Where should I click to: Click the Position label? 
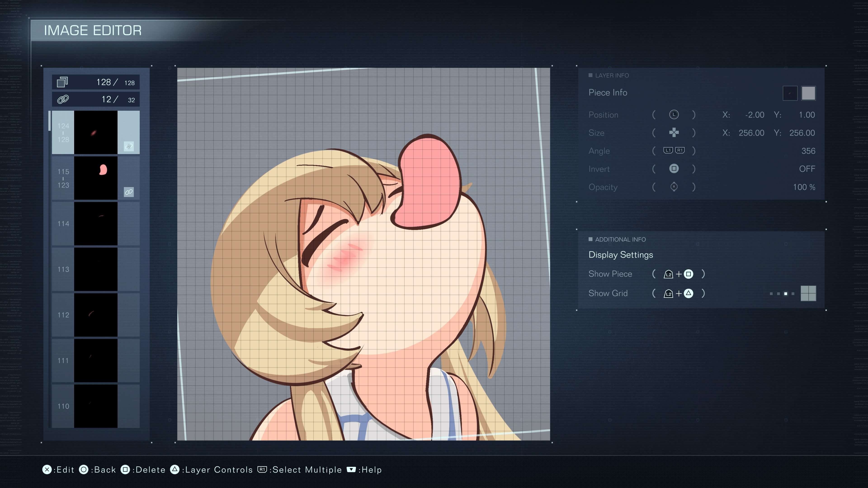pyautogui.click(x=603, y=115)
